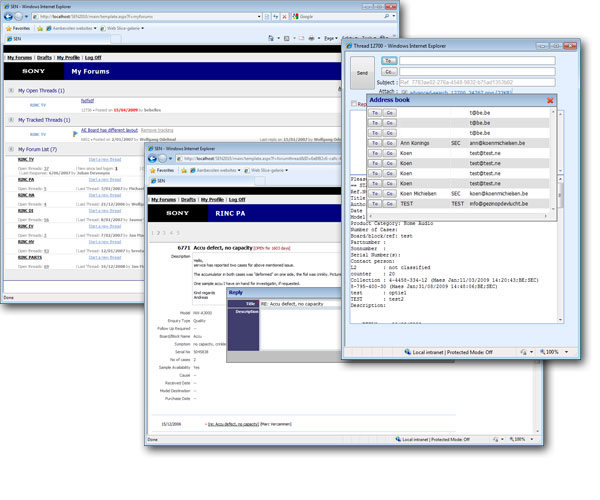Add to favorites bar icon in My Forums window
Viewport: 600px width, 500px height.
40,28
